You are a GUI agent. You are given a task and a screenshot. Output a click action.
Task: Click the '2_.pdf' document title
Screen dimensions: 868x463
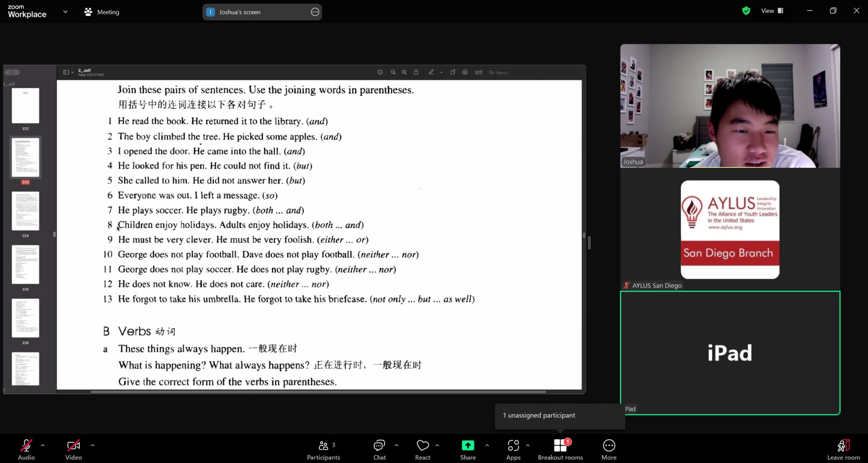(x=84, y=70)
